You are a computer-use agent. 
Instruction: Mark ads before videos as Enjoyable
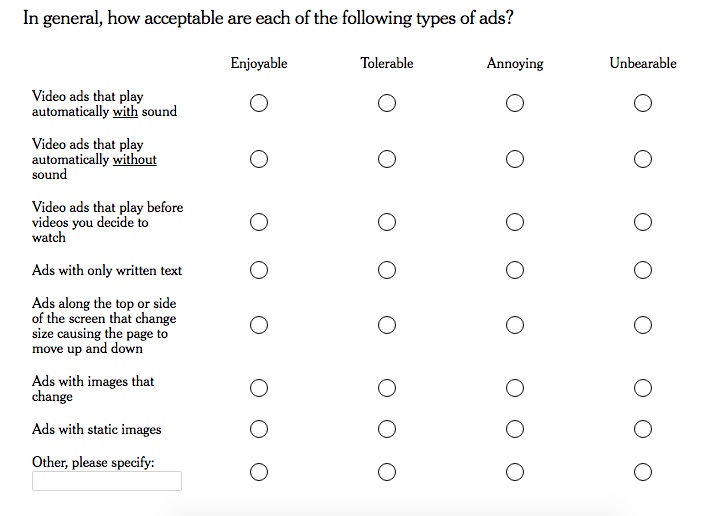pos(259,222)
